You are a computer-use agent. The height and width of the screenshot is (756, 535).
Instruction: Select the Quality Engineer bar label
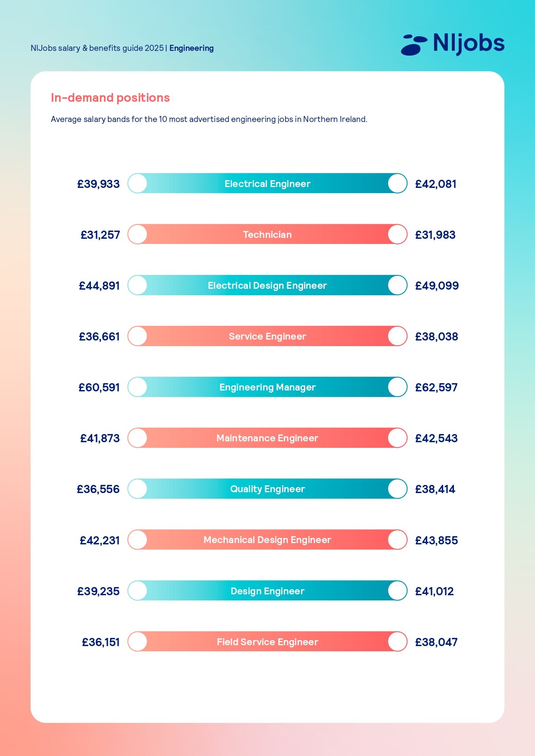point(267,489)
